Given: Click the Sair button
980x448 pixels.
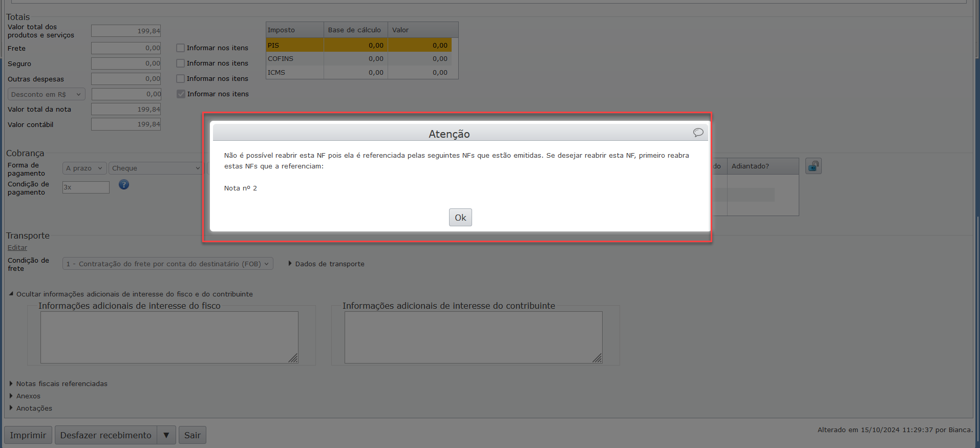Looking at the screenshot, I should click(193, 435).
